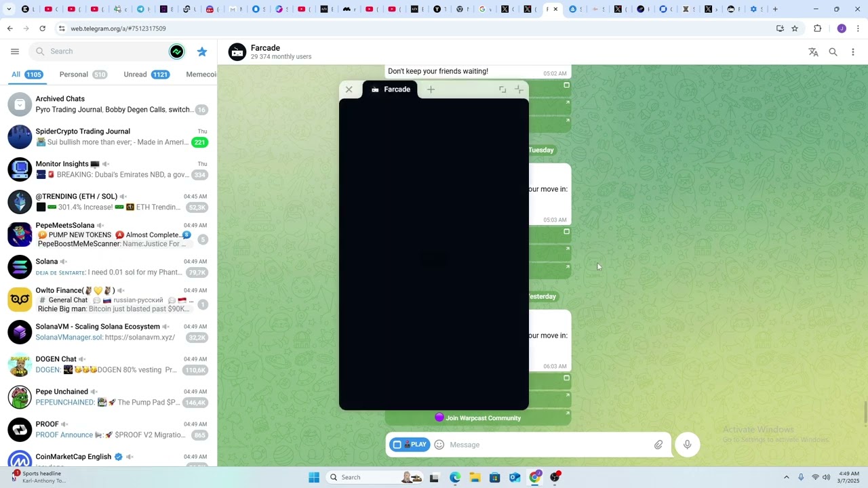Open Monitor Insights chat

[x=108, y=169]
